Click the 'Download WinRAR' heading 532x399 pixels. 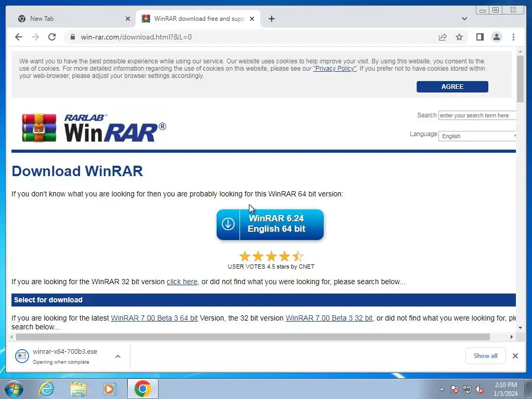click(x=77, y=171)
